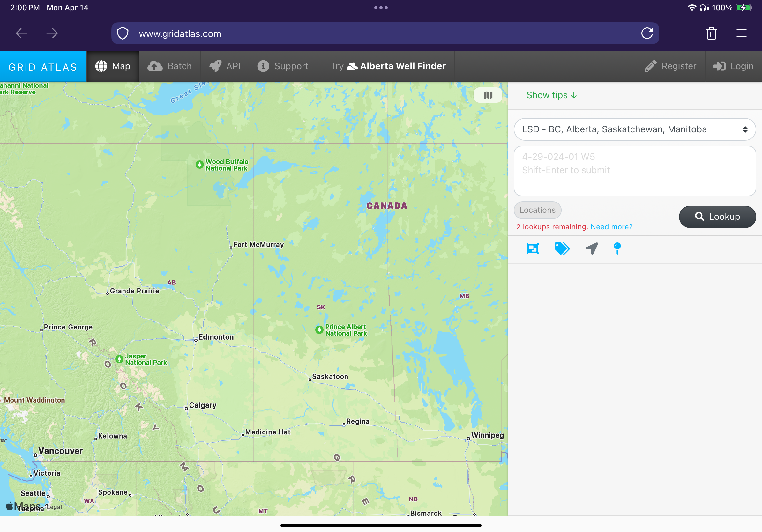Viewport: 762px width, 532px height.
Task: Click the Regina label on the map
Action: pyautogui.click(x=358, y=421)
